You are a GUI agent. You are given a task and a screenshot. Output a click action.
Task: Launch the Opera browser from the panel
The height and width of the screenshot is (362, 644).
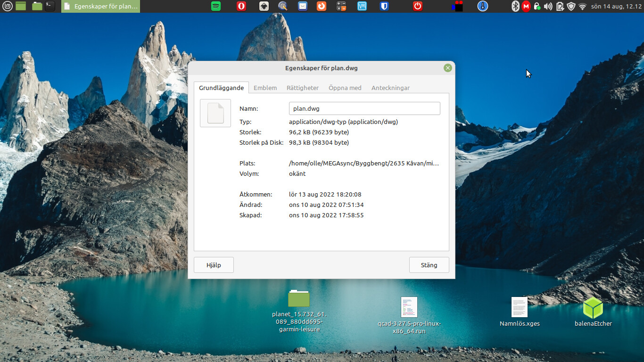241,6
